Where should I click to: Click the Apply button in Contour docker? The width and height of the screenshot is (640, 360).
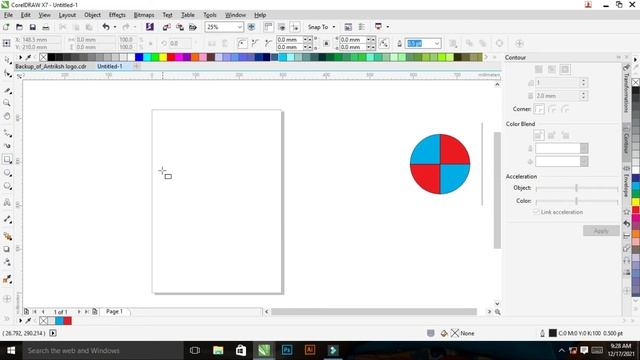click(x=601, y=231)
